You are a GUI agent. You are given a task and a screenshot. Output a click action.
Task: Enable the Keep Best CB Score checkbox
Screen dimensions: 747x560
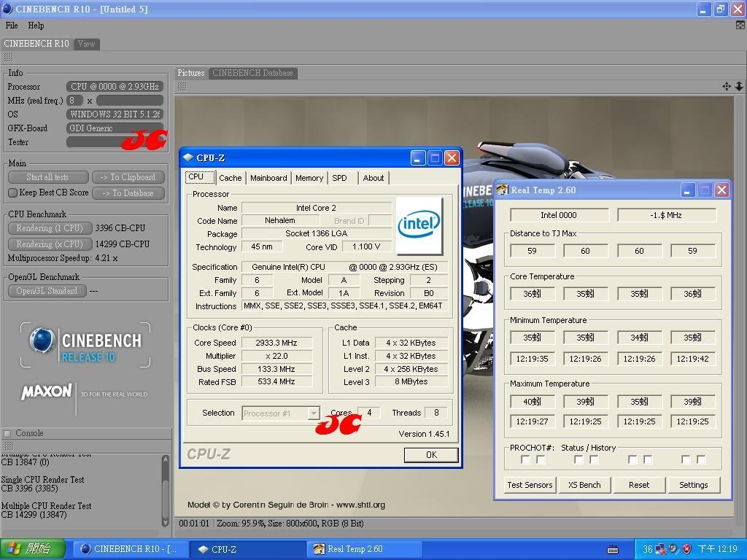click(x=12, y=193)
